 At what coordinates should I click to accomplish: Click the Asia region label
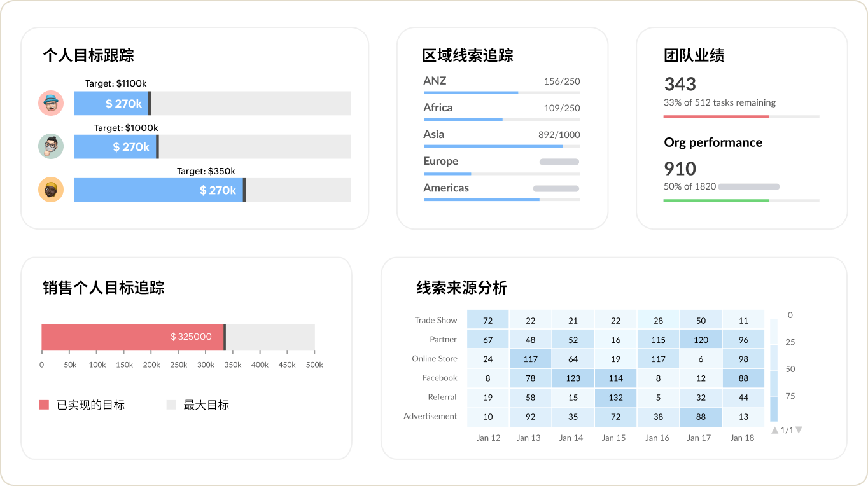(434, 134)
